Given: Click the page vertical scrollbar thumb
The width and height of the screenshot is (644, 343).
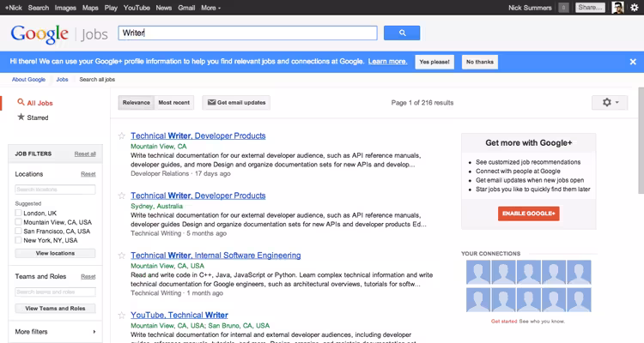Looking at the screenshot, I should 641,141.
